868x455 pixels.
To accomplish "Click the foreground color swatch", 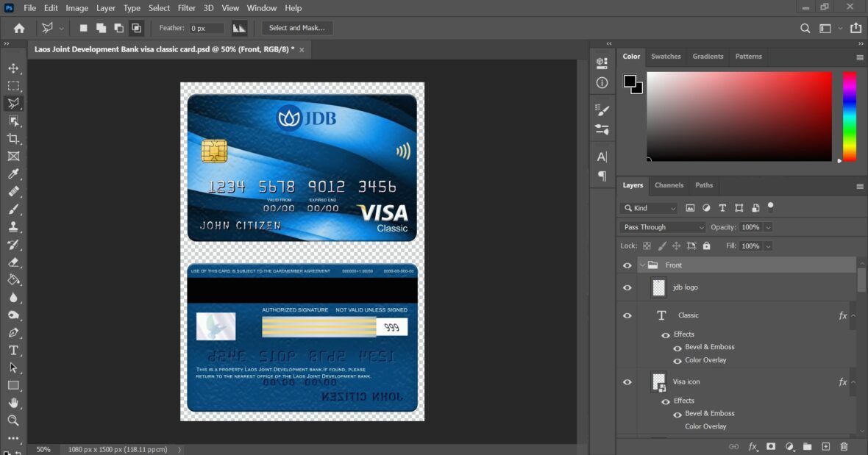I will click(x=630, y=82).
